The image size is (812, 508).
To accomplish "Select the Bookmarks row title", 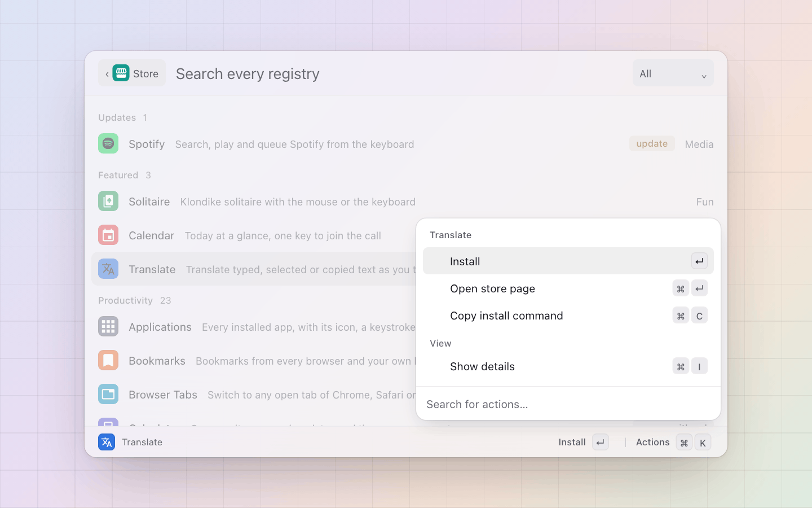I will [x=157, y=361].
